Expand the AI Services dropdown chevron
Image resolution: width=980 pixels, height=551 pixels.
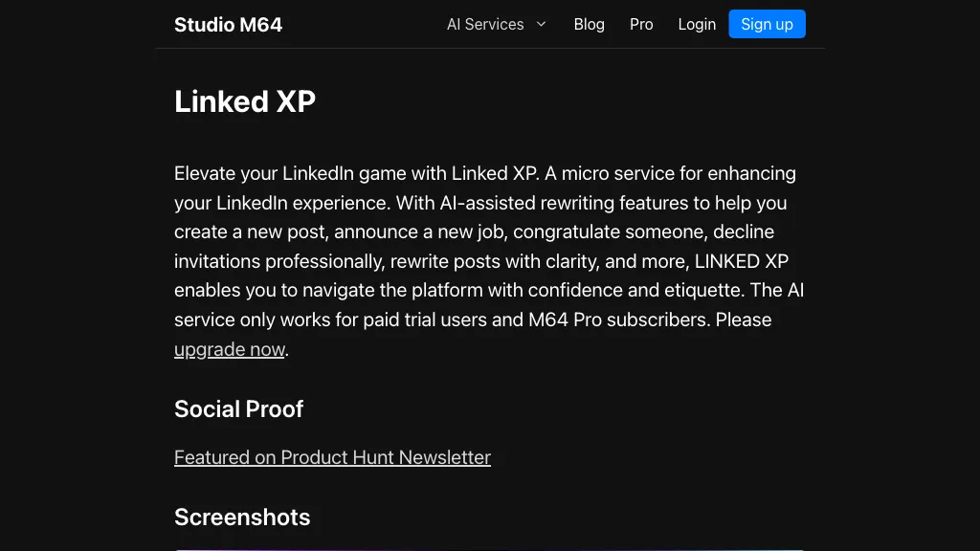541,24
